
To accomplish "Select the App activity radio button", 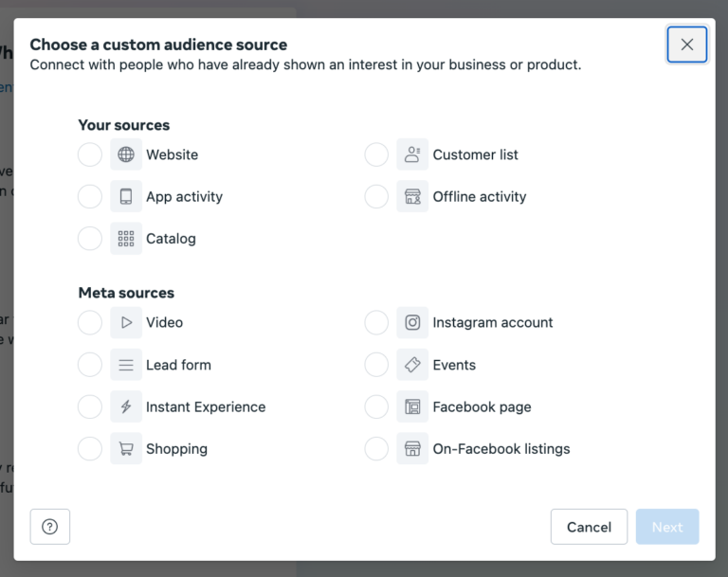I will click(90, 196).
